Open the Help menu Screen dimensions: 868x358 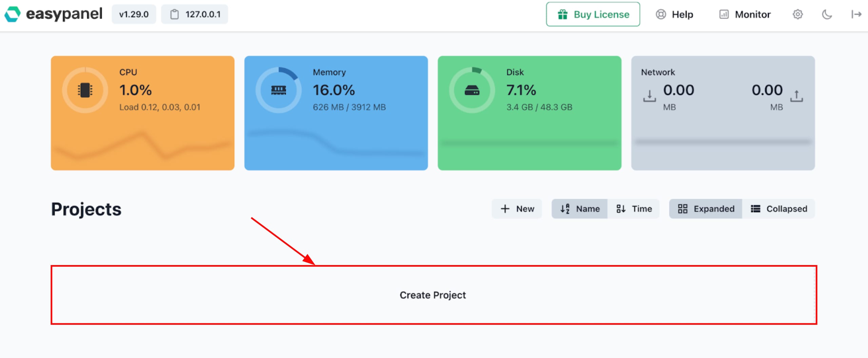675,14
